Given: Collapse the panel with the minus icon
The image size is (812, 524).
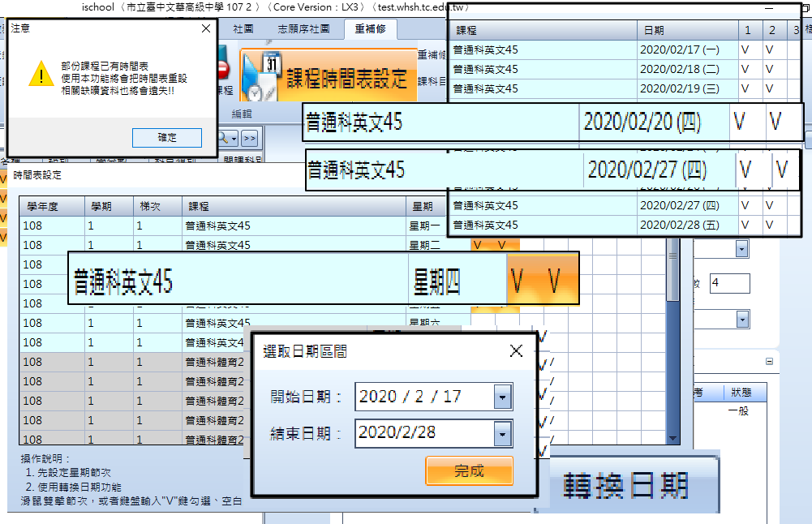Looking at the screenshot, I should (770, 362).
